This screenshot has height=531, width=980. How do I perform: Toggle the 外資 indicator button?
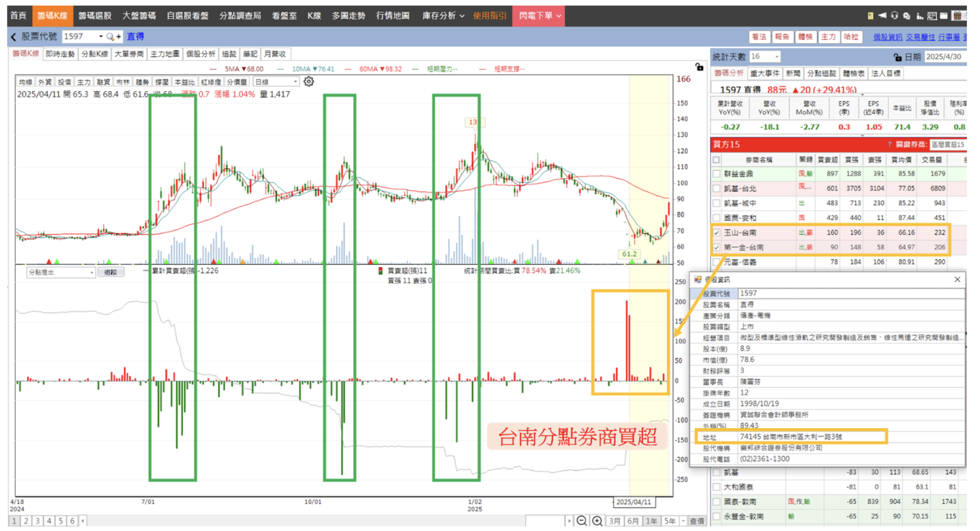[x=45, y=82]
